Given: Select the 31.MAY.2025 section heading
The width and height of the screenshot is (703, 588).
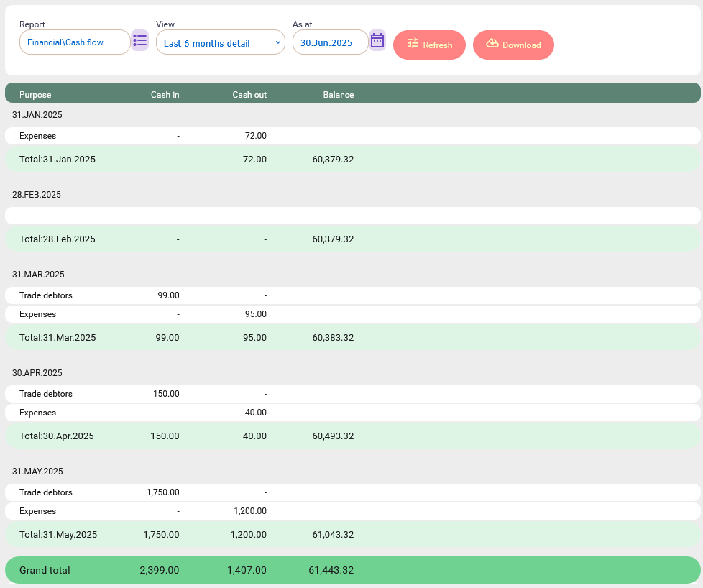Looking at the screenshot, I should pyautogui.click(x=37, y=472).
